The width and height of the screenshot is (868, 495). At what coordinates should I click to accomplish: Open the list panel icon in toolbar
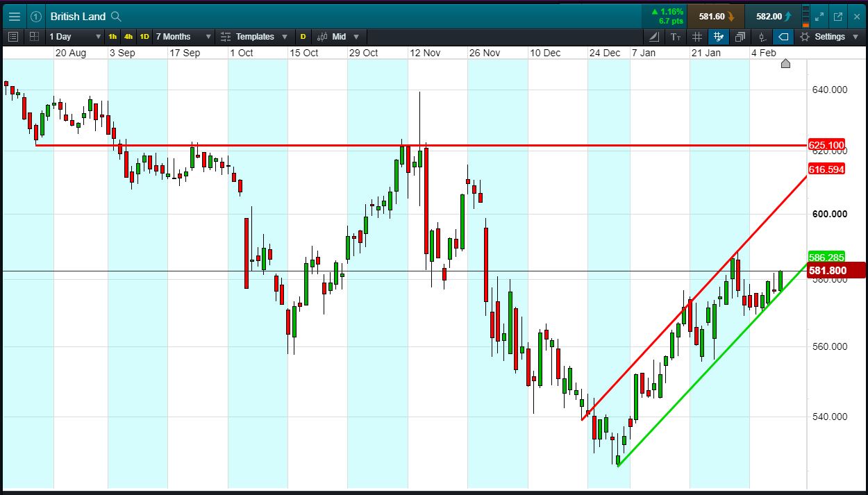[13, 37]
